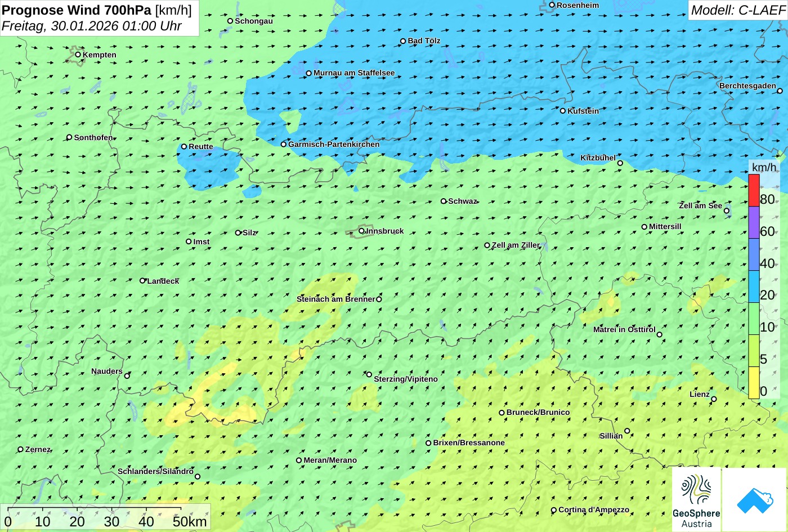The width and height of the screenshot is (788, 532).
Task: Select the Innsbruck city marker circle
Action: tap(361, 231)
